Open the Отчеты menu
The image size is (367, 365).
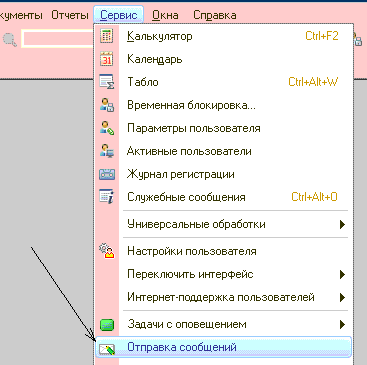(x=70, y=15)
